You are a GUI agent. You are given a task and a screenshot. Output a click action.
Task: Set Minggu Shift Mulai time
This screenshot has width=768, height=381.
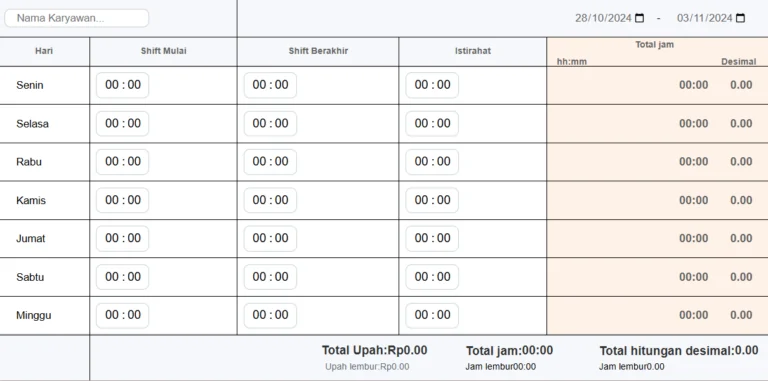[x=122, y=315]
